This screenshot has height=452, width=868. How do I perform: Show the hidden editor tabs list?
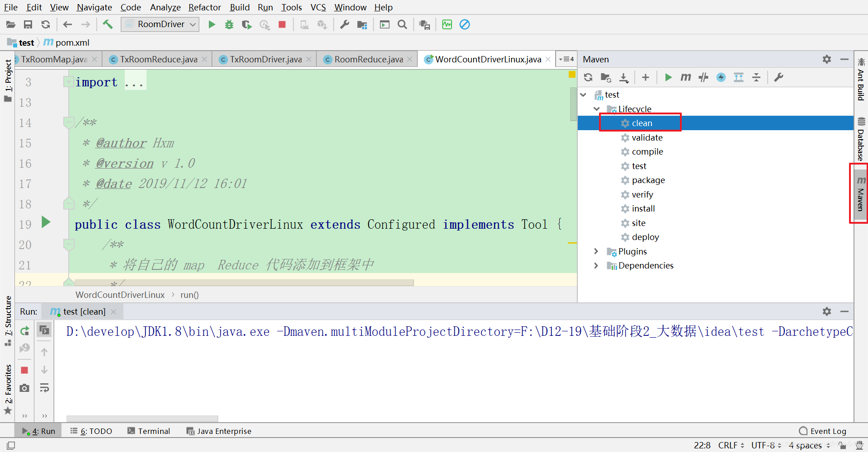pyautogui.click(x=566, y=59)
